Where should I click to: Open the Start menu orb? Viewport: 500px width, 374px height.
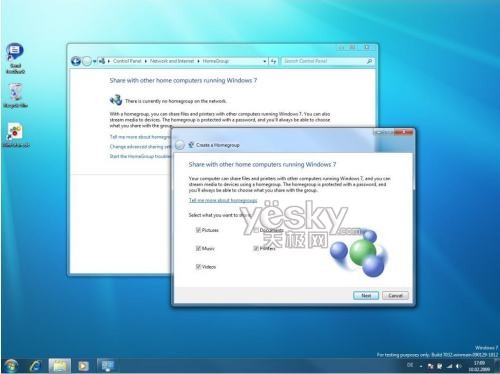[x=11, y=366]
